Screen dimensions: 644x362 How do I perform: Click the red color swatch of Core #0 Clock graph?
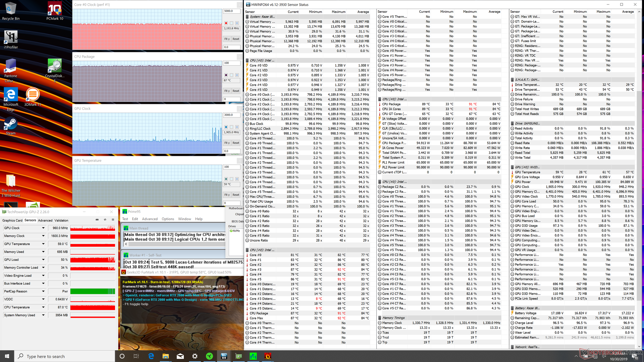[226, 23]
